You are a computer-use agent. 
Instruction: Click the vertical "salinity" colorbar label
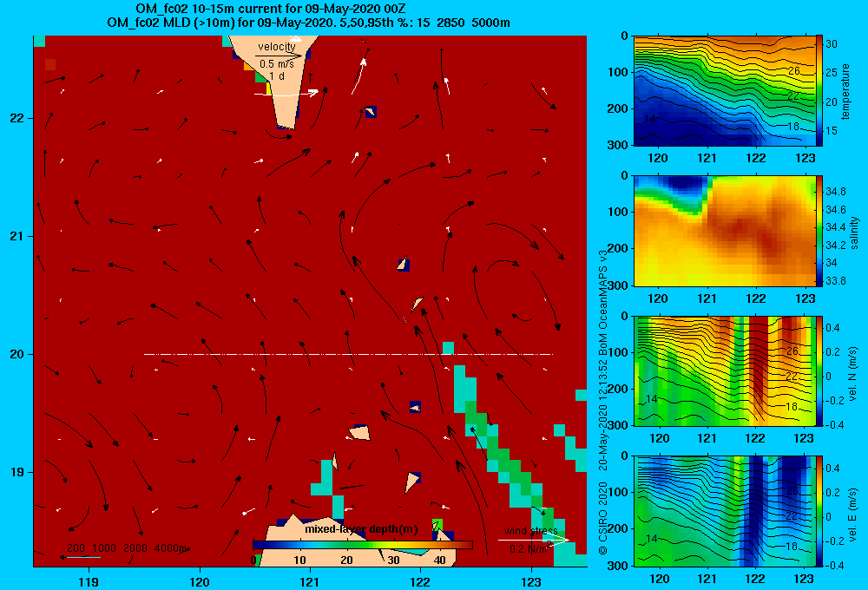tap(854, 233)
